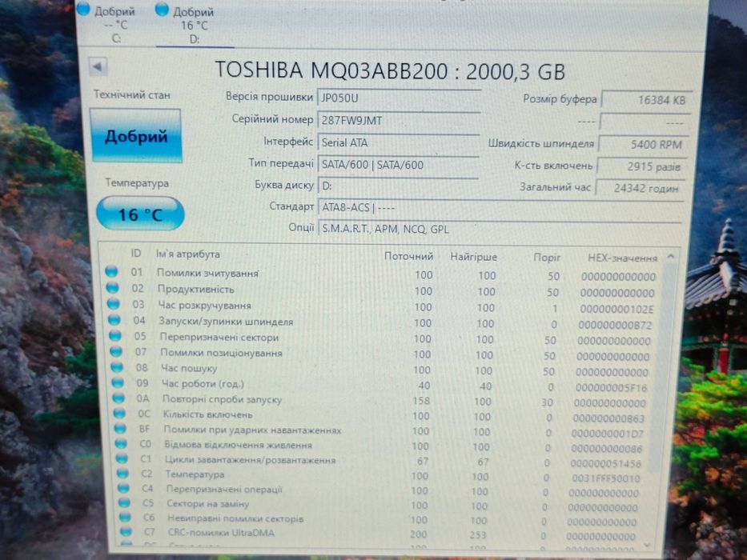Select the Повторні спроби запуску attribute name
747x560 pixels.
[x=222, y=399]
